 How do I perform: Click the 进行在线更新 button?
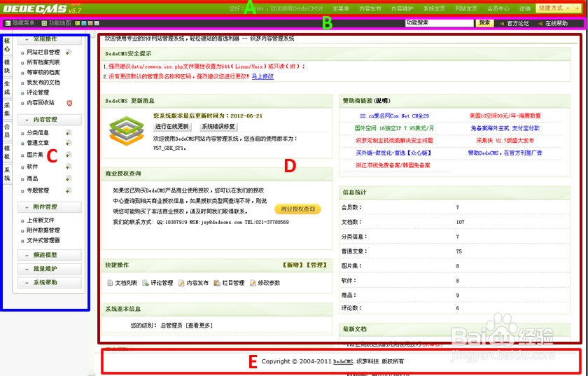coord(171,127)
